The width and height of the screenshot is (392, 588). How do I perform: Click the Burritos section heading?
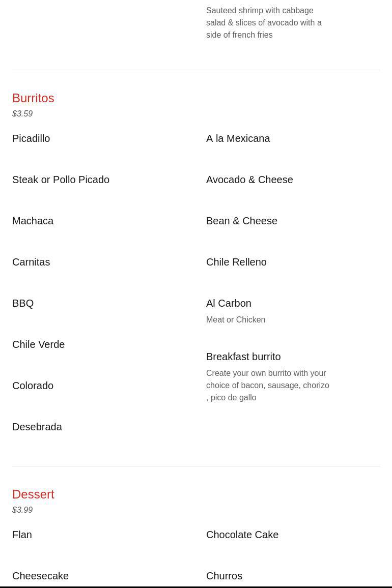pyautogui.click(x=33, y=98)
